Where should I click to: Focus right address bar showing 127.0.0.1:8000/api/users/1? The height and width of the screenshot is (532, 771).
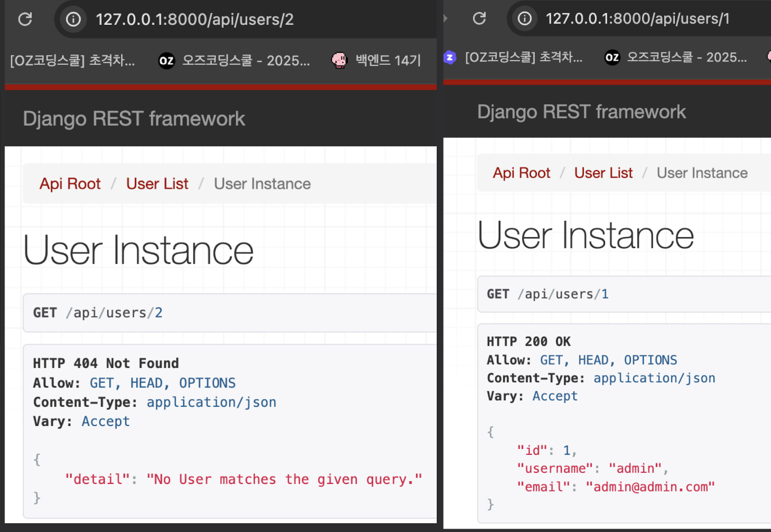[638, 19]
